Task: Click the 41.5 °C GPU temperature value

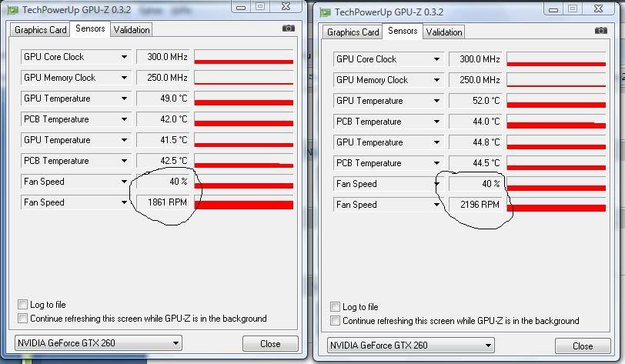Action: [x=163, y=140]
